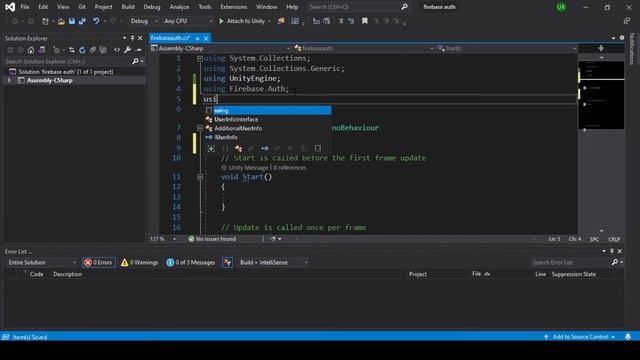Click Solution Explorer sync with active document icon
Viewport: 640px width, 360px height.
[x=72, y=50]
